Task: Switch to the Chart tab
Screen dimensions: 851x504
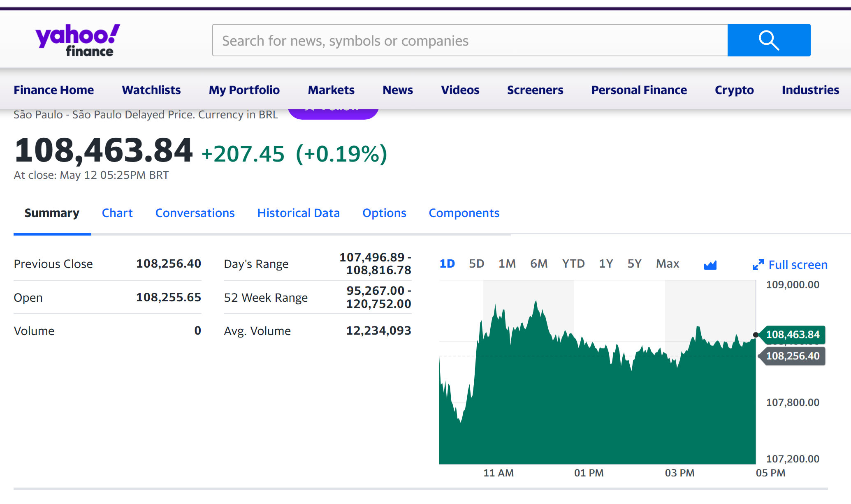Action: pos(117,213)
